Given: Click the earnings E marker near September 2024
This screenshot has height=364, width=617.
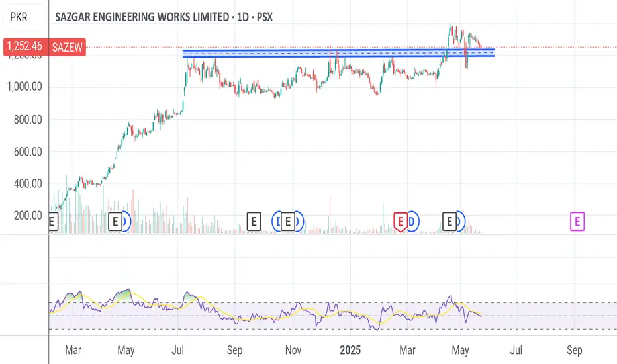Looking at the screenshot, I should point(254,222).
